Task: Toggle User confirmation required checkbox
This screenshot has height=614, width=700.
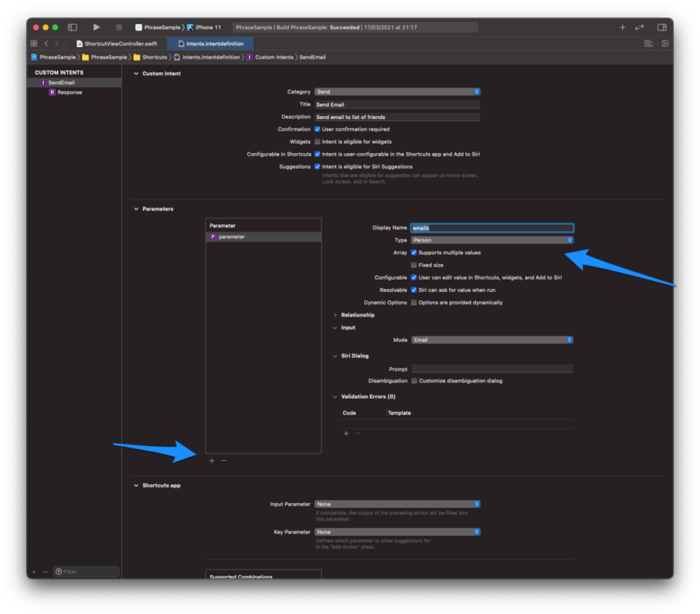Action: pyautogui.click(x=317, y=129)
